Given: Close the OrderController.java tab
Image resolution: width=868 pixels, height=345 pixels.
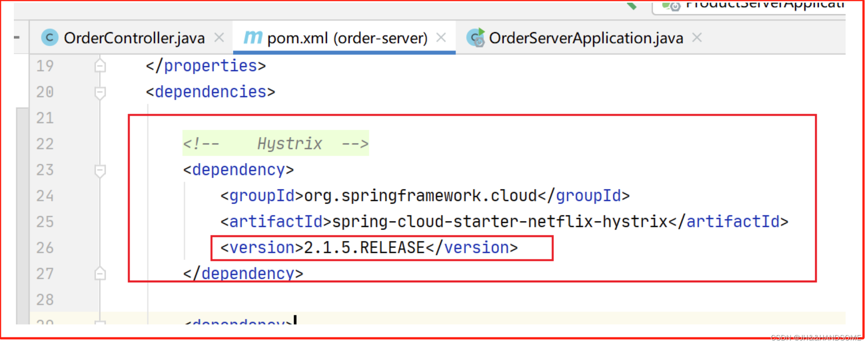Looking at the screenshot, I should coord(219,38).
